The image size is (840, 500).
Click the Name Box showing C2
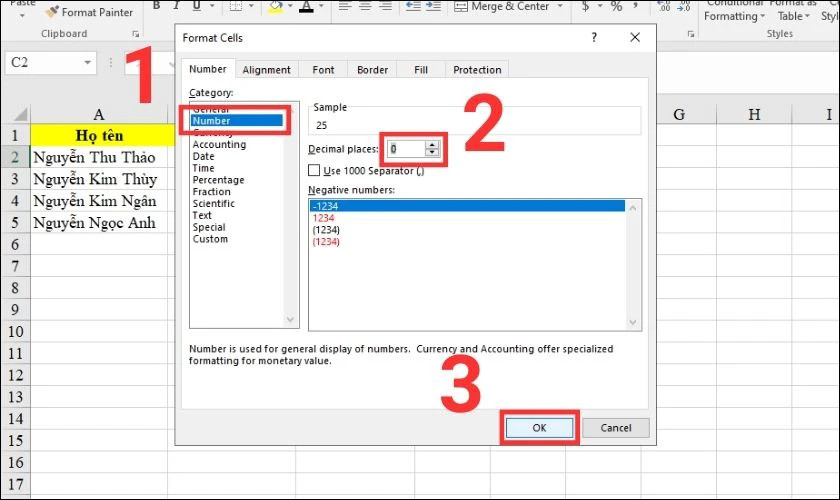click(x=44, y=63)
